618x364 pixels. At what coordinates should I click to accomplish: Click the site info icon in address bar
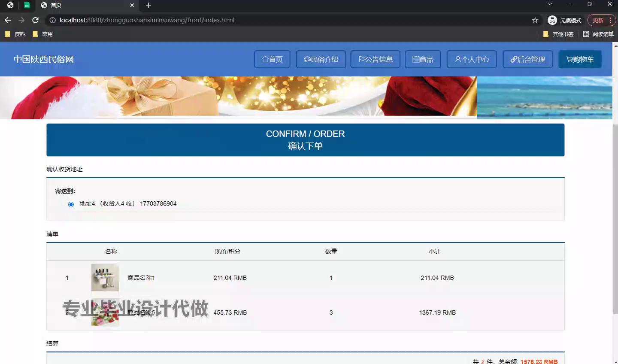(52, 20)
